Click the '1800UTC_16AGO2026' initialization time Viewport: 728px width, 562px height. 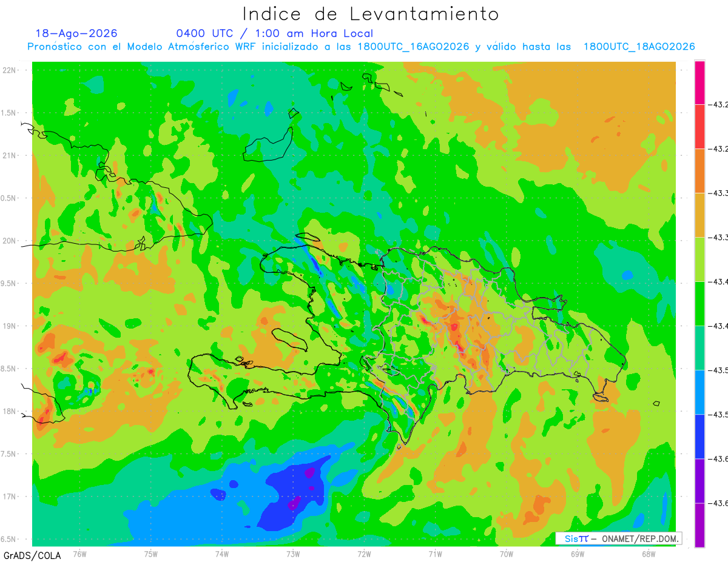point(413,47)
